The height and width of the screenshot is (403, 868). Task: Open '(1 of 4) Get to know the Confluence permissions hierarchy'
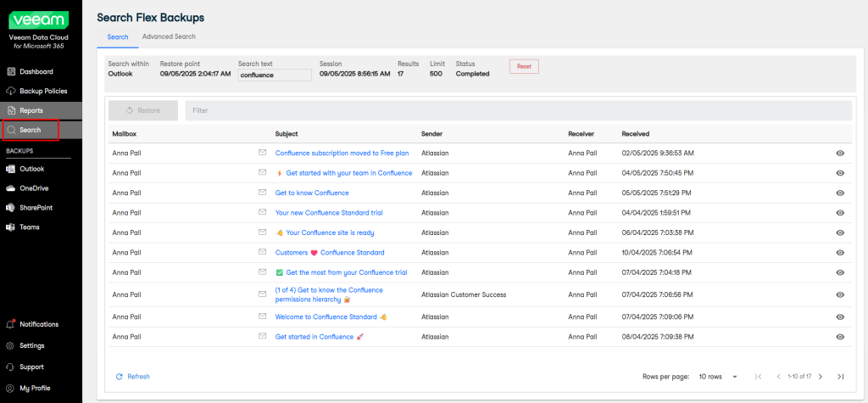pyautogui.click(x=329, y=294)
